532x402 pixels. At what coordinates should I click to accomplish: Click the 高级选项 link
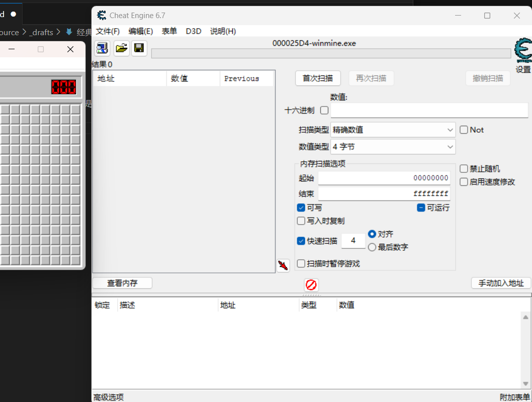109,397
